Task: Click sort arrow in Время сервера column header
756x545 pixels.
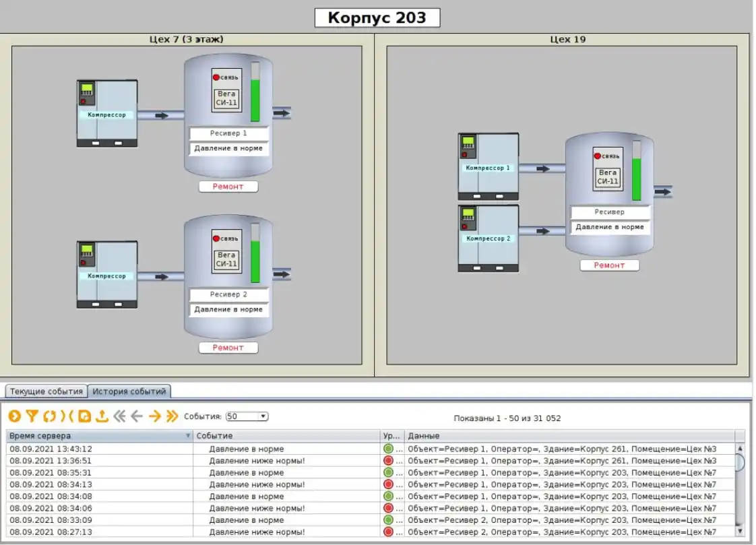Action: point(187,437)
